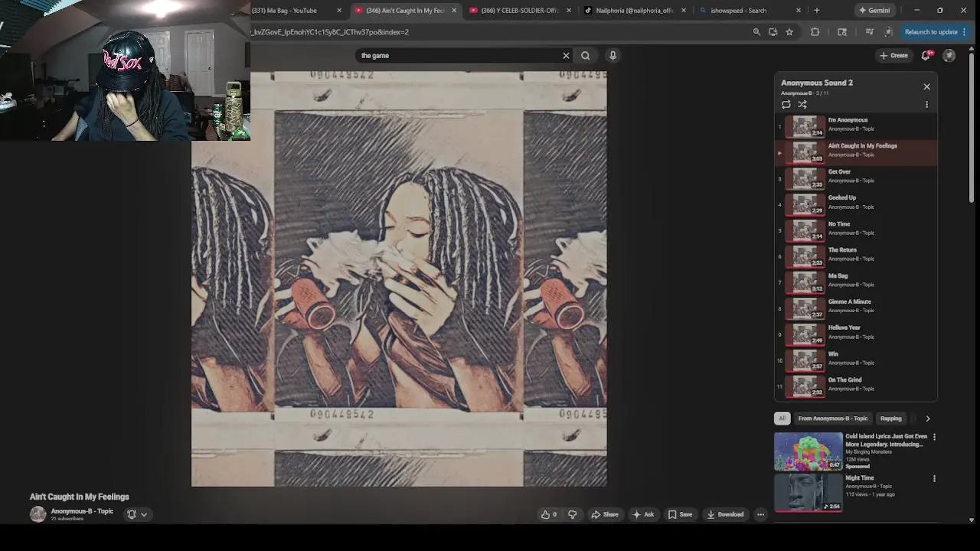Close the Anonymous Sound 2 playlist panel
Image resolution: width=980 pixels, height=551 pixels.
(926, 86)
